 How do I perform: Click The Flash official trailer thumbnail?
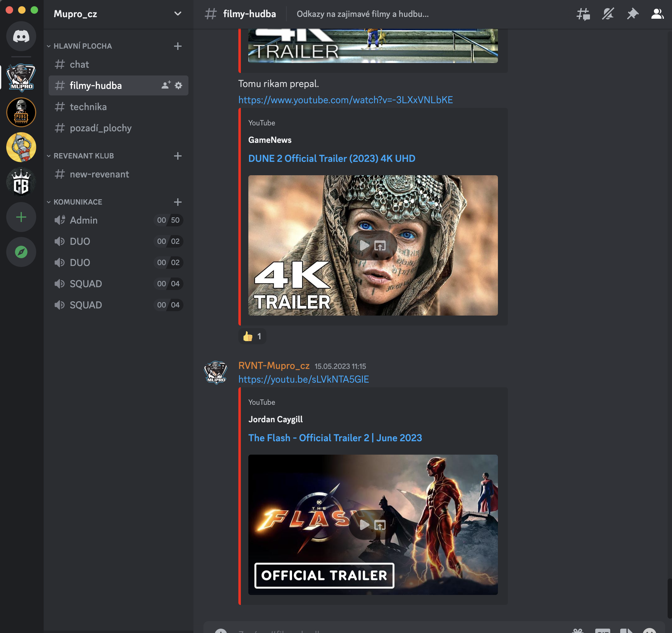(x=373, y=524)
